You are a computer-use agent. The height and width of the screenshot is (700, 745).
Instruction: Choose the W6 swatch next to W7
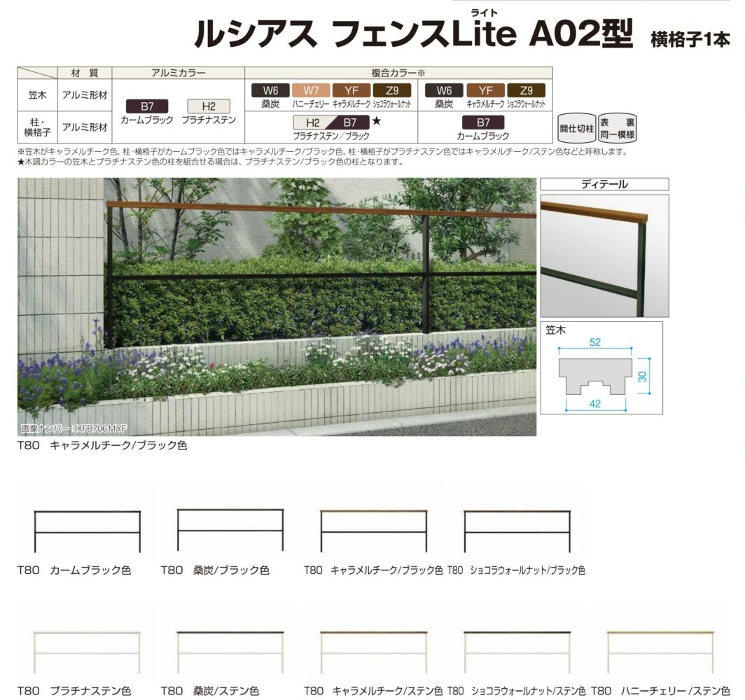pyautogui.click(x=270, y=90)
